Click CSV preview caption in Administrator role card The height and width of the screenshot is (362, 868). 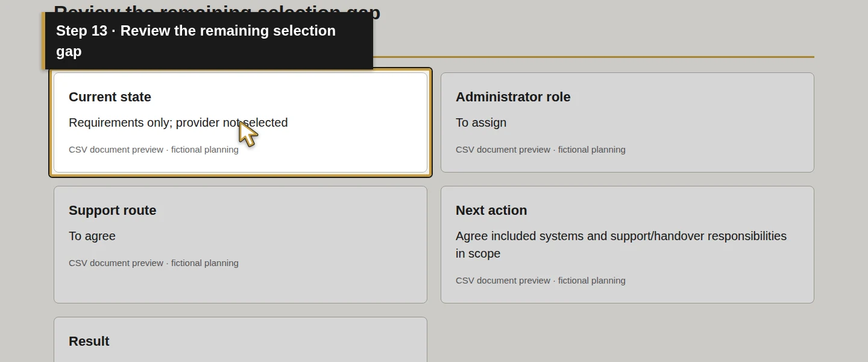pyautogui.click(x=541, y=150)
